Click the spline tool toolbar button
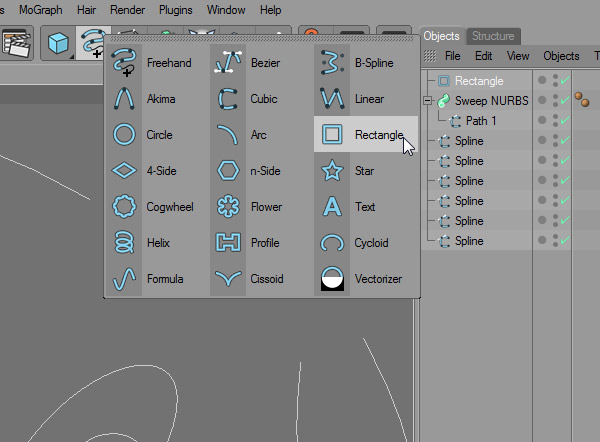 93,43
